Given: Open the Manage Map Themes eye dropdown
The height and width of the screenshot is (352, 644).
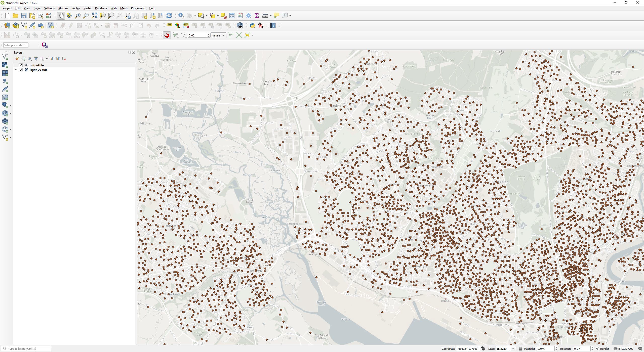Looking at the screenshot, I should pyautogui.click(x=30, y=59).
